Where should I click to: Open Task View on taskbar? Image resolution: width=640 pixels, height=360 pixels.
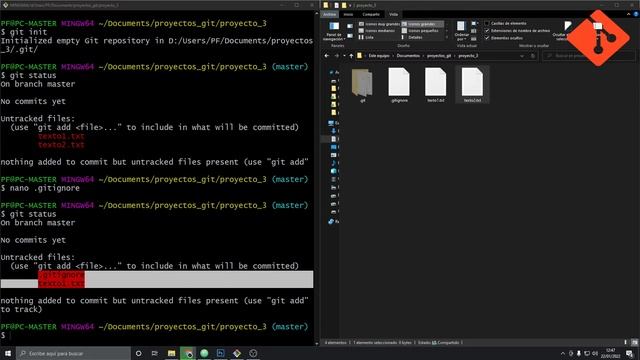pyautogui.click(x=155, y=353)
